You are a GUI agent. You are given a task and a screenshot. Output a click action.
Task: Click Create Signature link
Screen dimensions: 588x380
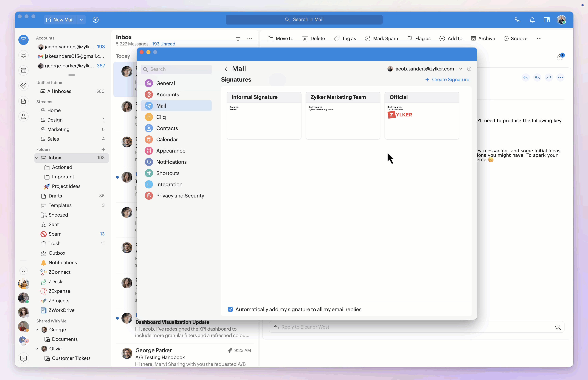(447, 80)
